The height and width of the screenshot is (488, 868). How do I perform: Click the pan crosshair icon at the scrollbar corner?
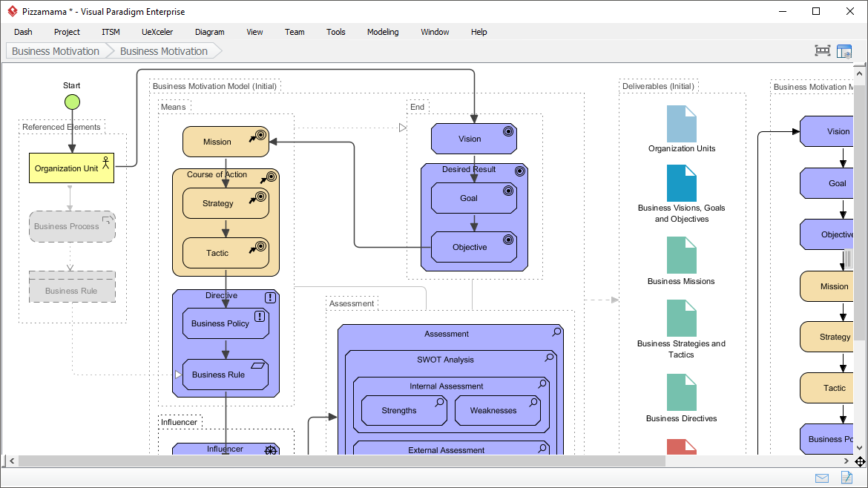(x=860, y=461)
